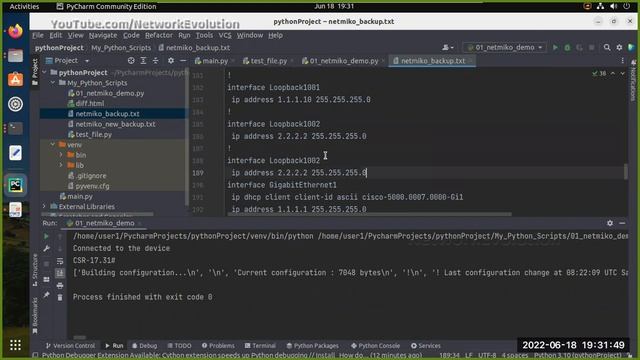640x360 pixels.
Task: Collapse pythonProject root folder
Action: tap(44, 73)
